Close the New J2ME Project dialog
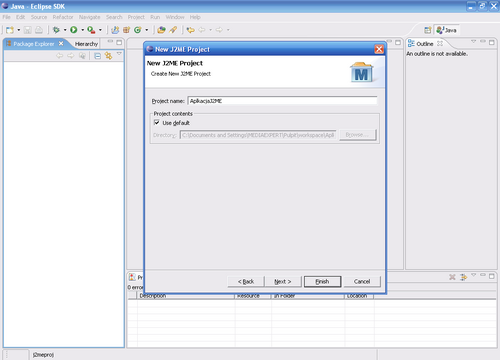 [379, 49]
